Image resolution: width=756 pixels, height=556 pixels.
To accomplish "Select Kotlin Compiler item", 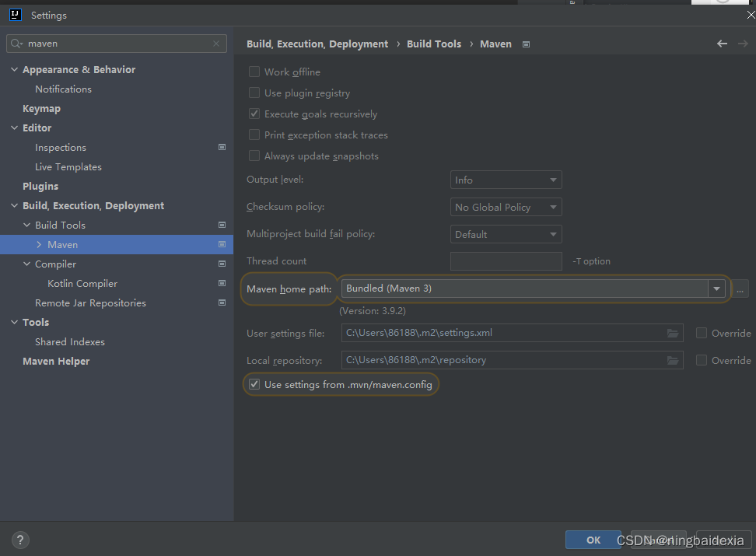I will pos(82,284).
